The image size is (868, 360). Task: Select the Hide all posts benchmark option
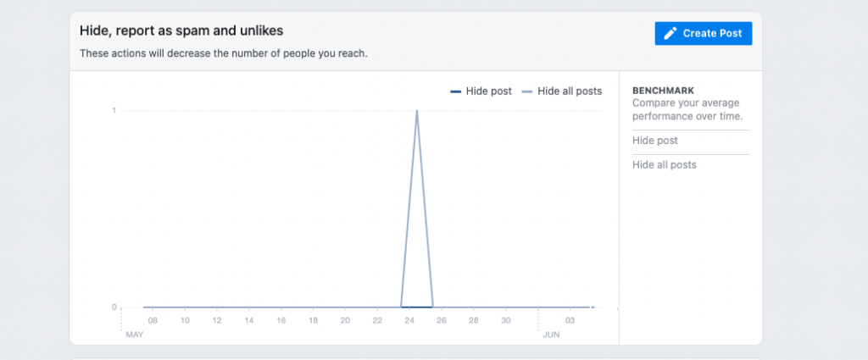665,165
